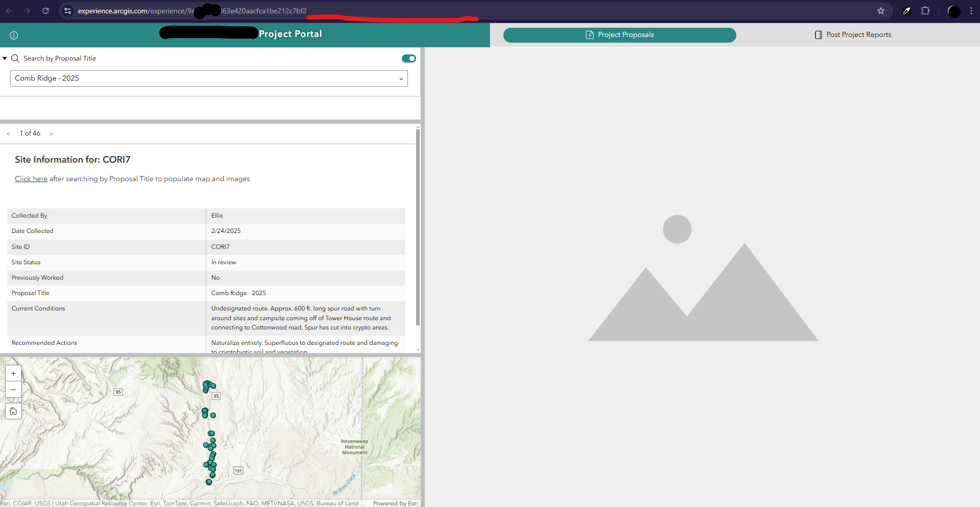980x507 pixels.
Task: Click the Post Project Reports document icon
Action: 818,34
